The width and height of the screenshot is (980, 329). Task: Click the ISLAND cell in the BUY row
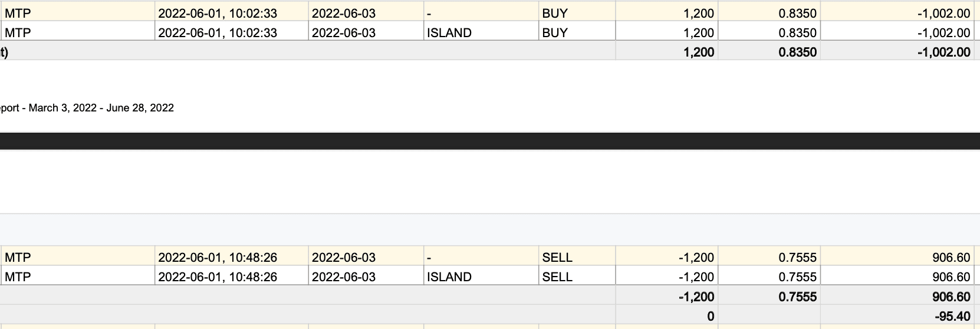[449, 33]
